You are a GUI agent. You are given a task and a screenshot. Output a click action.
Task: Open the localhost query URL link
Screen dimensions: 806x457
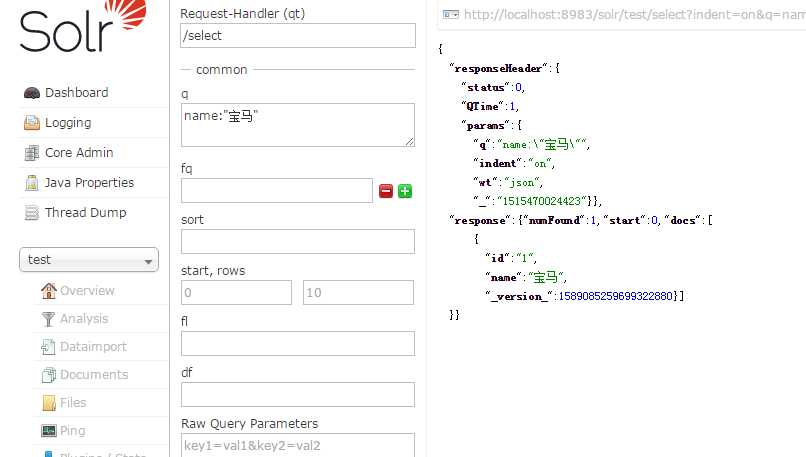pos(634,14)
